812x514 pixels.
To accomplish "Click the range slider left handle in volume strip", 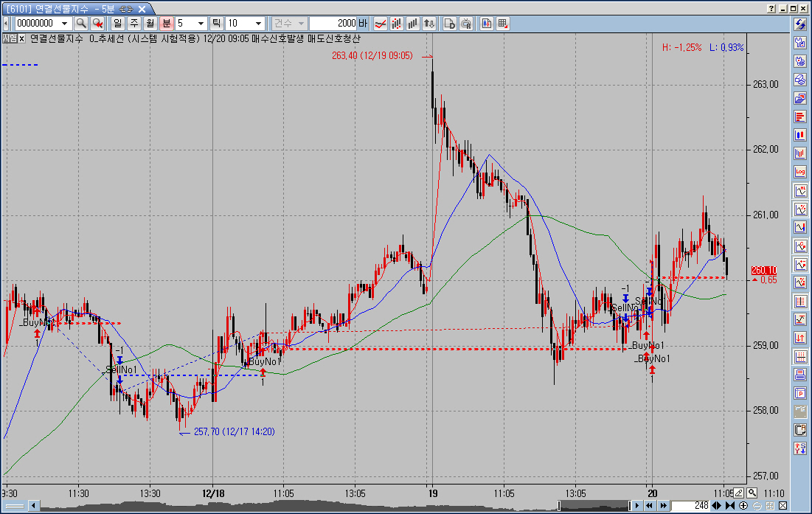I will click(x=559, y=506).
